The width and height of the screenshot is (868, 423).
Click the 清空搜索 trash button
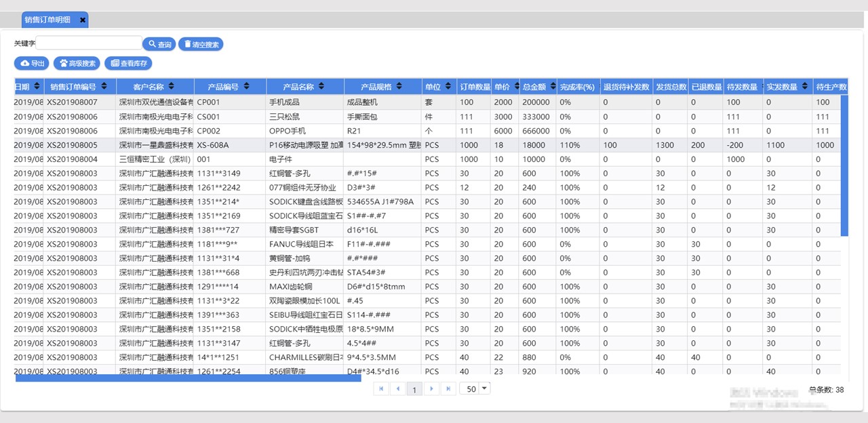tap(201, 44)
